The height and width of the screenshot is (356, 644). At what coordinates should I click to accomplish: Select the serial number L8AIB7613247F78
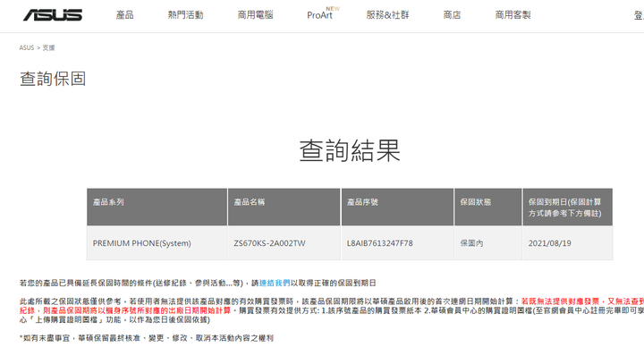pos(380,243)
